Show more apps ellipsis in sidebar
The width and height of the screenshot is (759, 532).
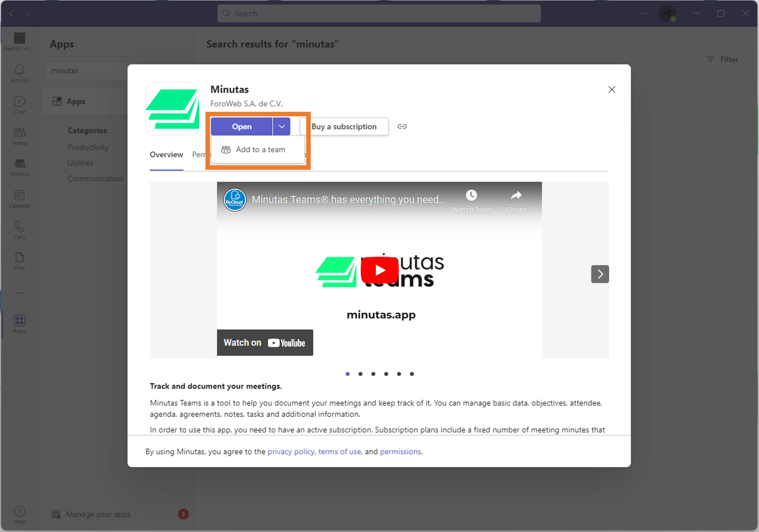(19, 293)
